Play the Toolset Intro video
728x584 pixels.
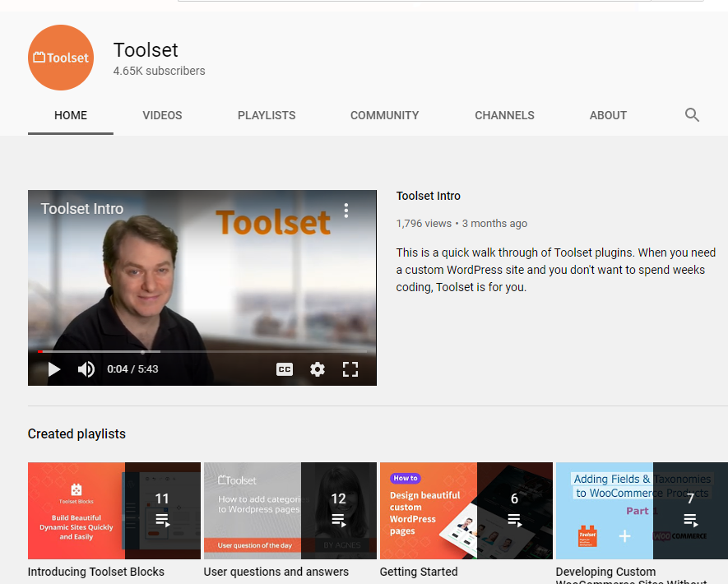(x=54, y=369)
